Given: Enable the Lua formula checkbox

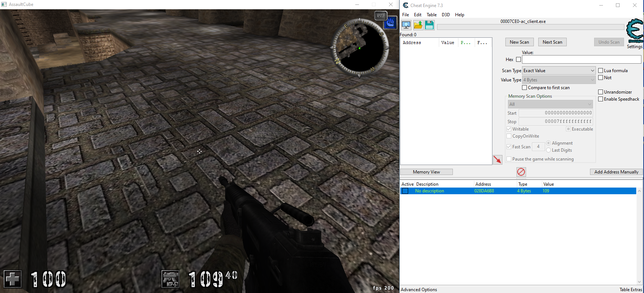Looking at the screenshot, I should [601, 71].
